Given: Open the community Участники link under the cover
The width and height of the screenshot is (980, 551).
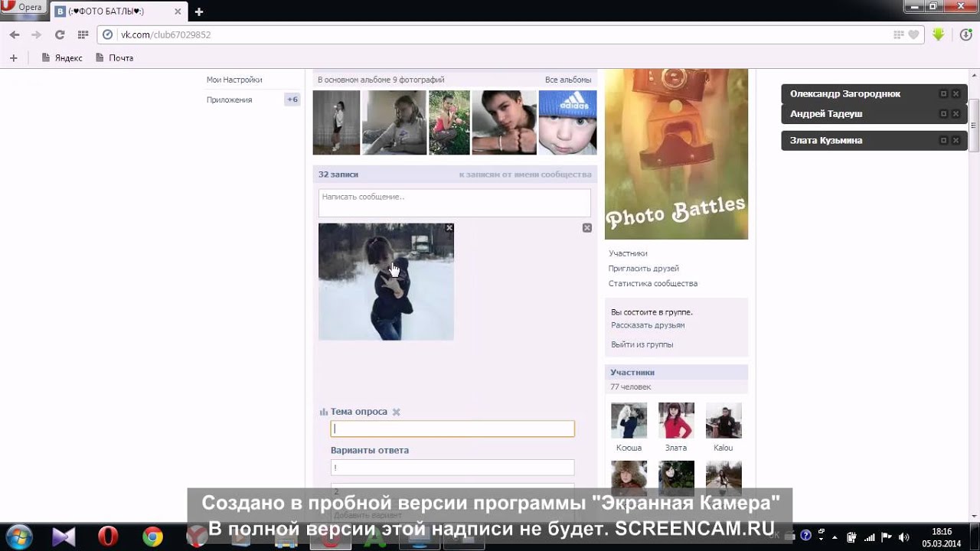Looking at the screenshot, I should click(628, 253).
